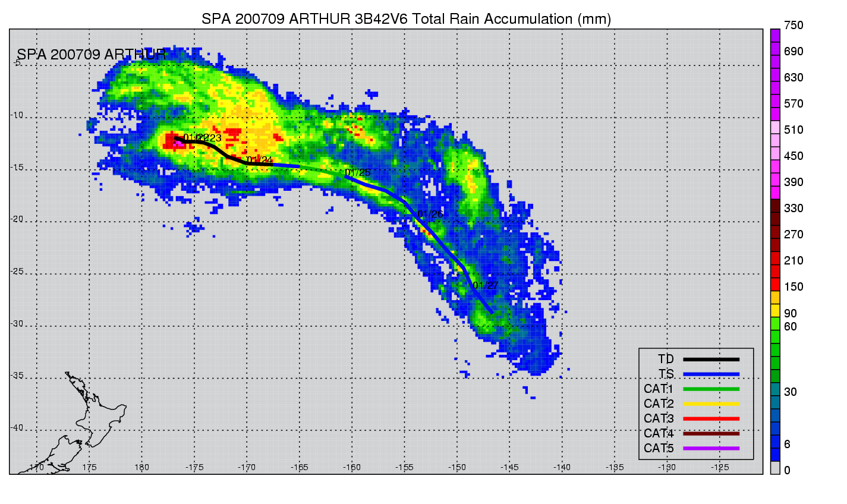Viewport: 847px width, 504px height.
Task: Select the 150 label on color scale
Action: pos(794,287)
